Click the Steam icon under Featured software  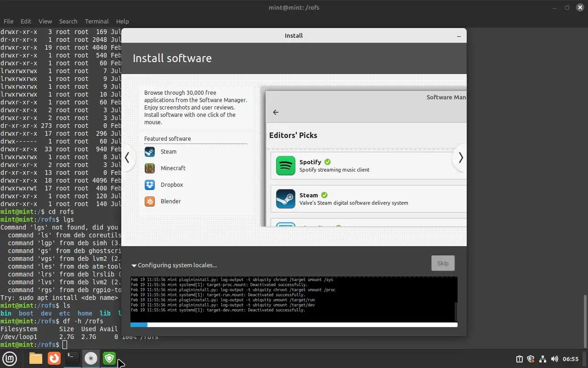coord(150,152)
